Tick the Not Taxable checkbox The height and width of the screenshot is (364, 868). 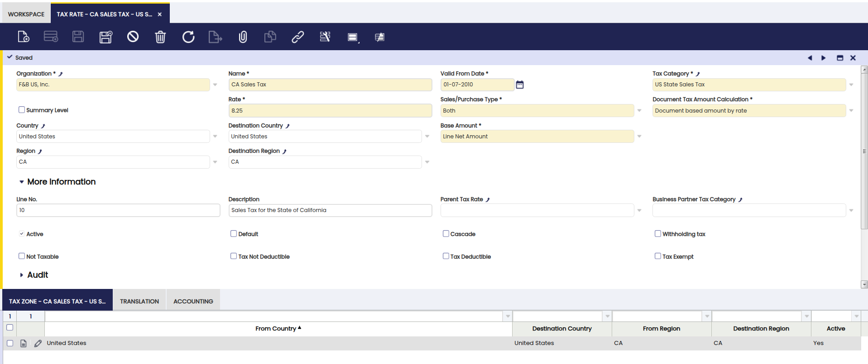pos(22,256)
